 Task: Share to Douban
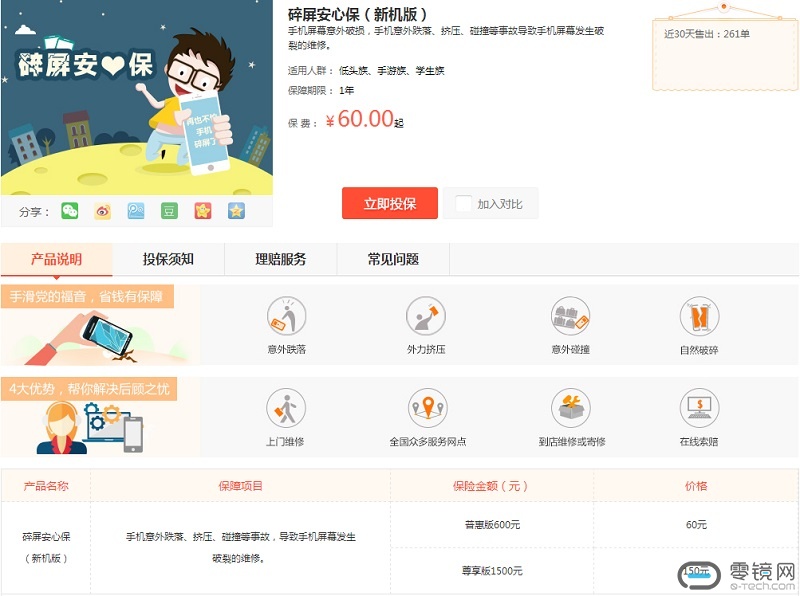click(169, 211)
